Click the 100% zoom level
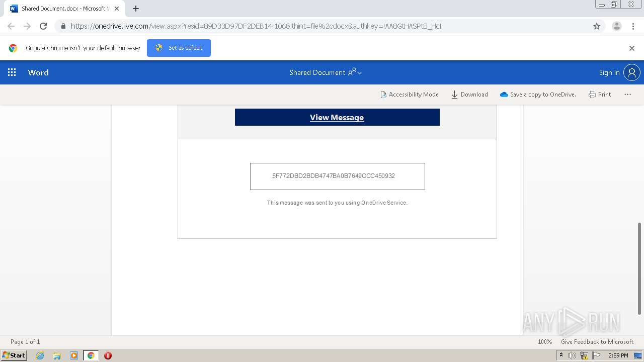Viewport: 644px width, 362px height. click(x=545, y=341)
